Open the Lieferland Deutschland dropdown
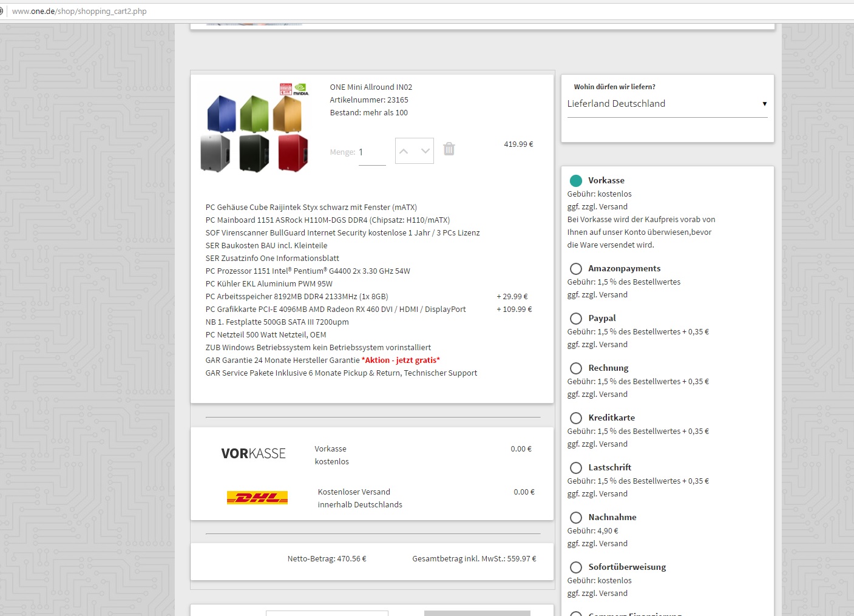854x616 pixels. pos(667,104)
